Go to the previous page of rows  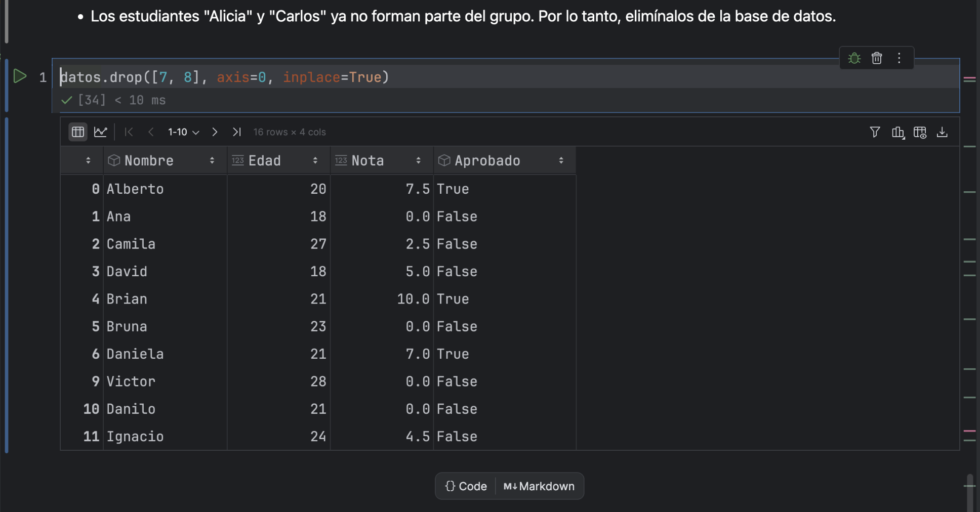point(151,132)
